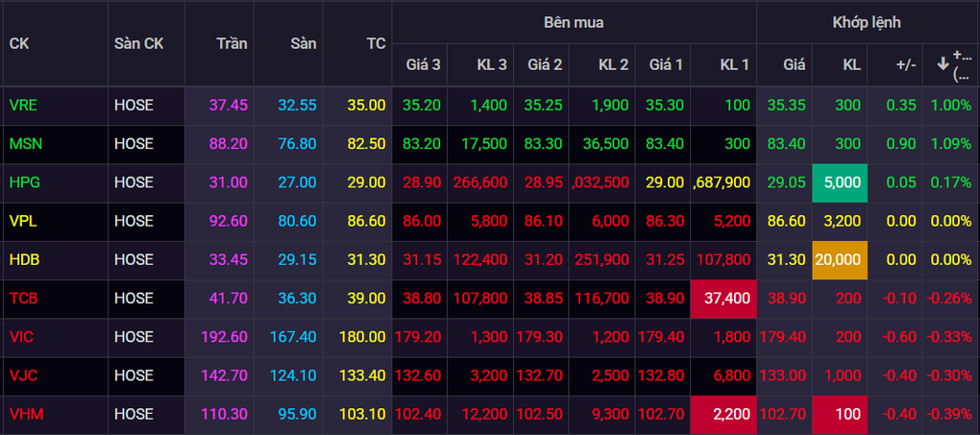Open the TCB stock ticker
The image size is (980, 435).
[24, 299]
